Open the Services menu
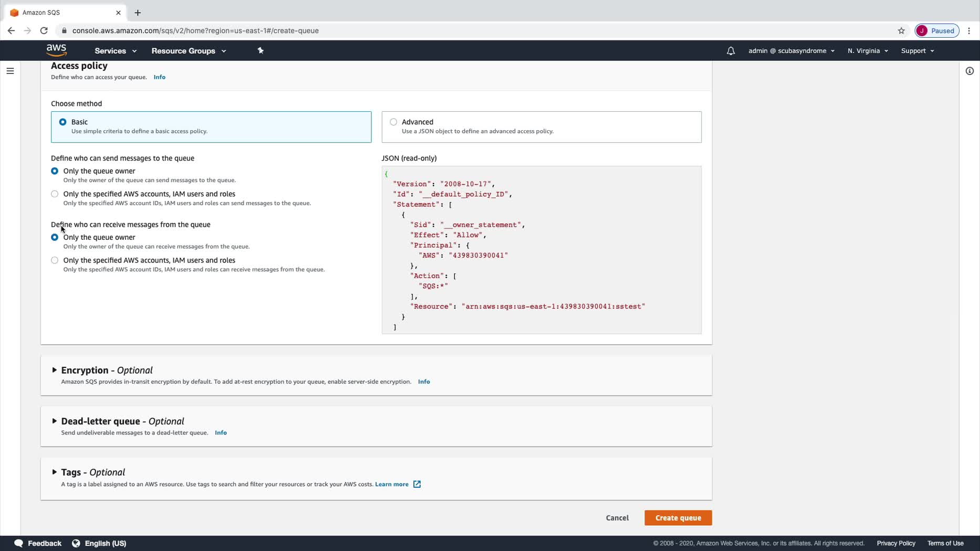 (x=115, y=51)
